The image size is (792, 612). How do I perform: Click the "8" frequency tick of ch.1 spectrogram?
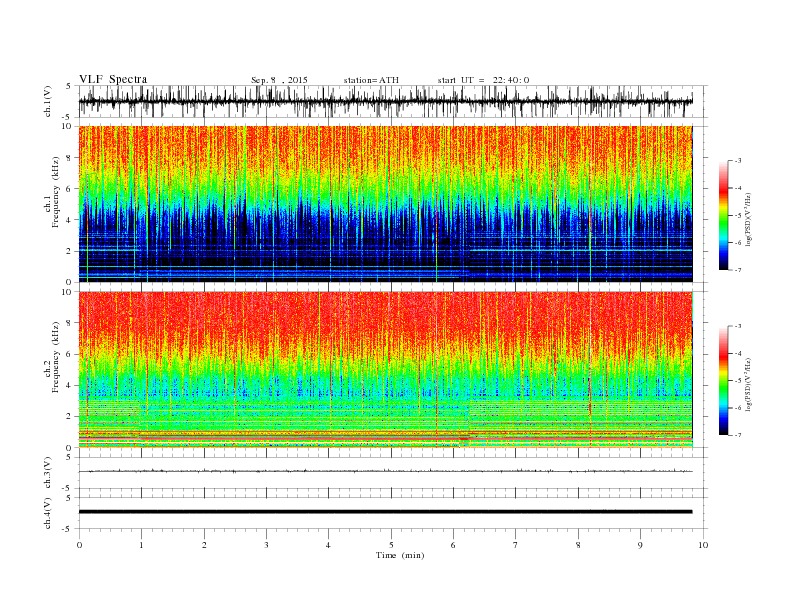click(70, 158)
